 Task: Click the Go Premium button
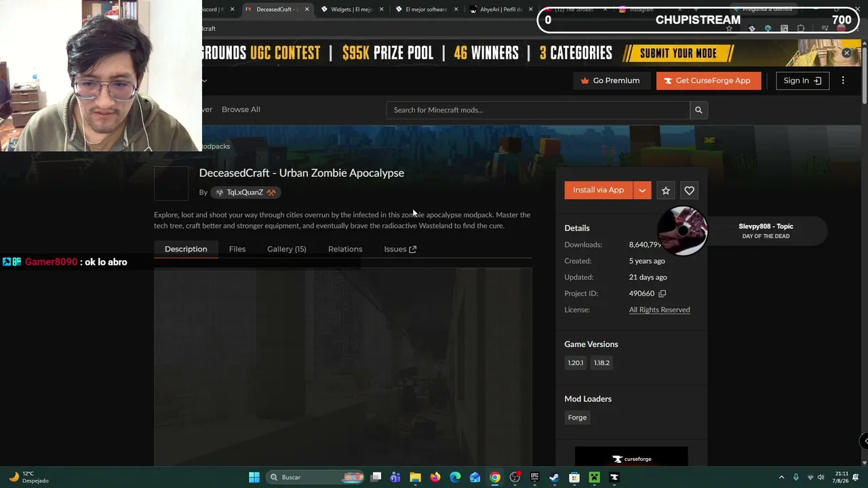(610, 81)
